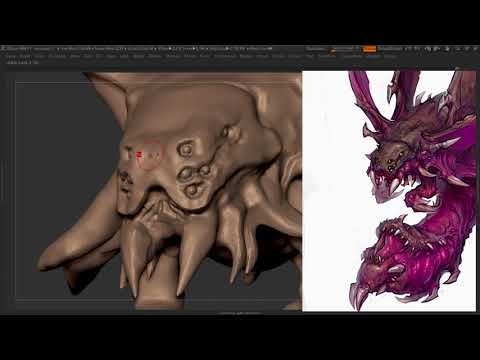This screenshot has width=480, height=360.
Task: Open the Transform menu
Action: point(327,57)
